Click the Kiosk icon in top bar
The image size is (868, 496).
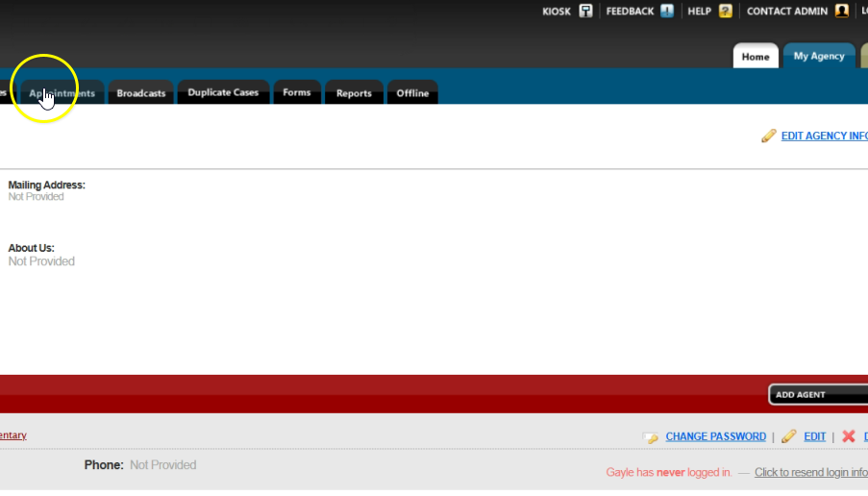(585, 11)
